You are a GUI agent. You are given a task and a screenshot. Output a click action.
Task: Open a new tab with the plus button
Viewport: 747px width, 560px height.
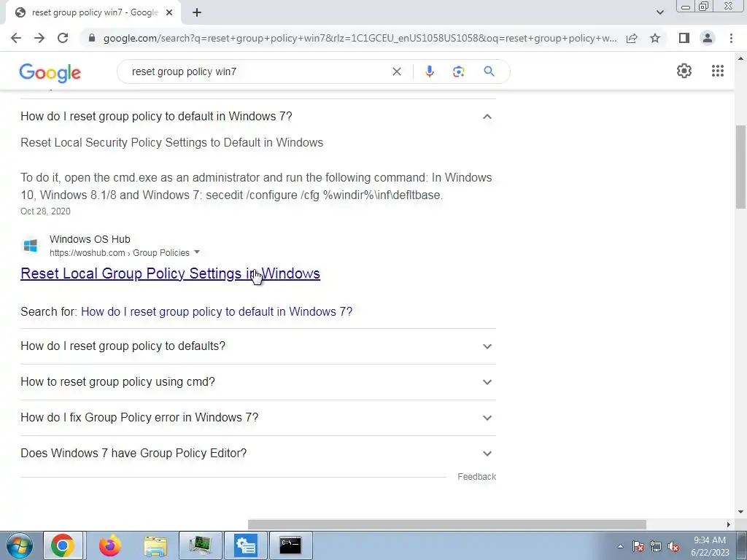point(197,13)
